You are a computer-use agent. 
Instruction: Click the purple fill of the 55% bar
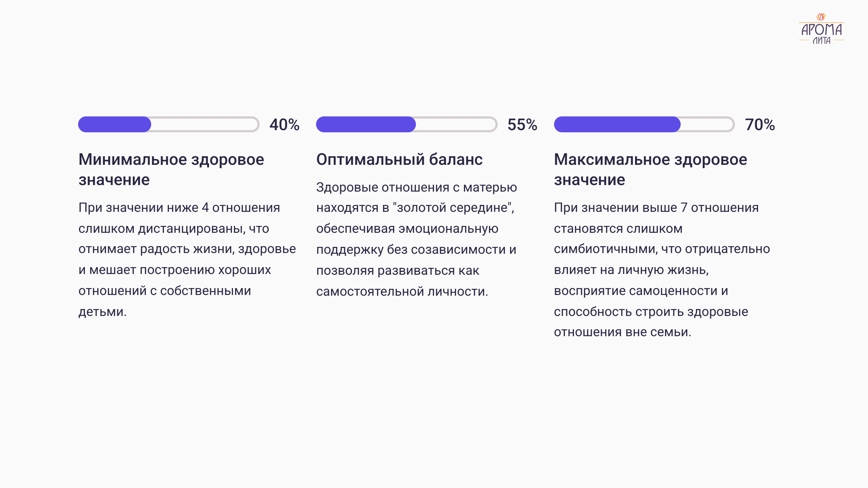(x=366, y=124)
